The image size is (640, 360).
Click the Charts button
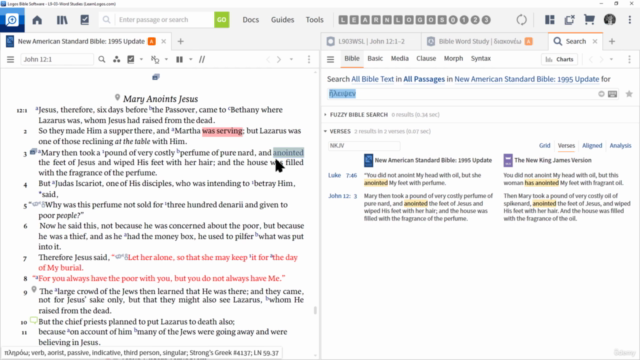coord(560,60)
